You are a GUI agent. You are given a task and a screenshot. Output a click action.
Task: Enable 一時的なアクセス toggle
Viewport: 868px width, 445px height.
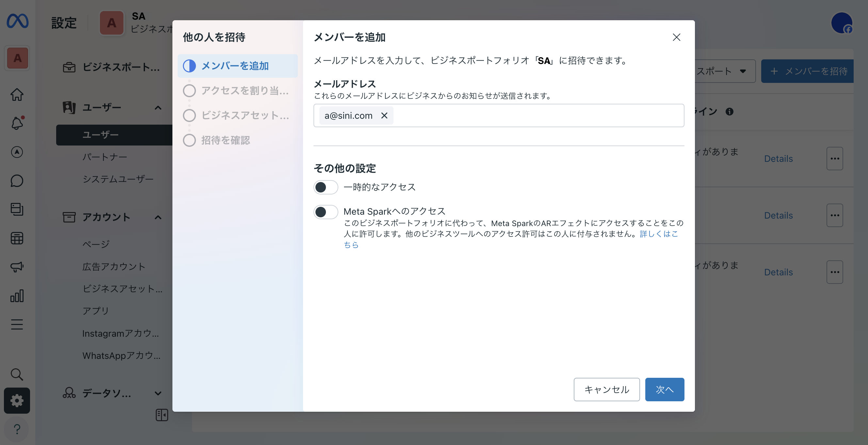(x=326, y=187)
